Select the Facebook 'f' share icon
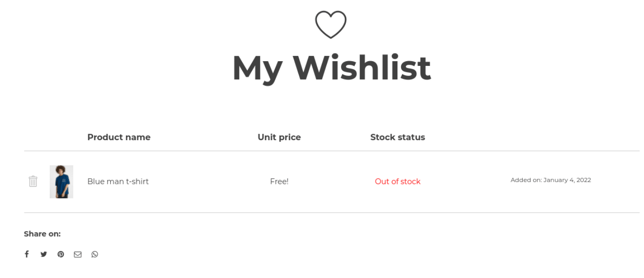Image resolution: width=644 pixels, height=278 pixels. (27, 254)
